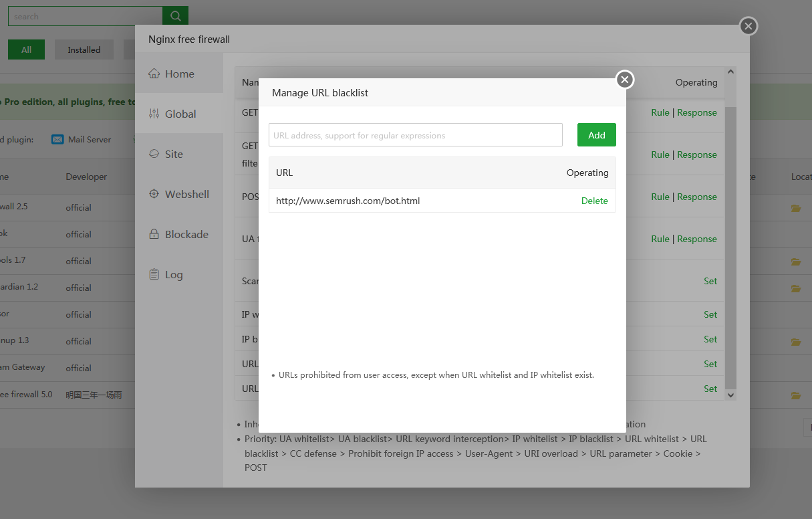This screenshot has width=812, height=519.
Task: Click the Mail Server envelope icon
Action: [57, 139]
